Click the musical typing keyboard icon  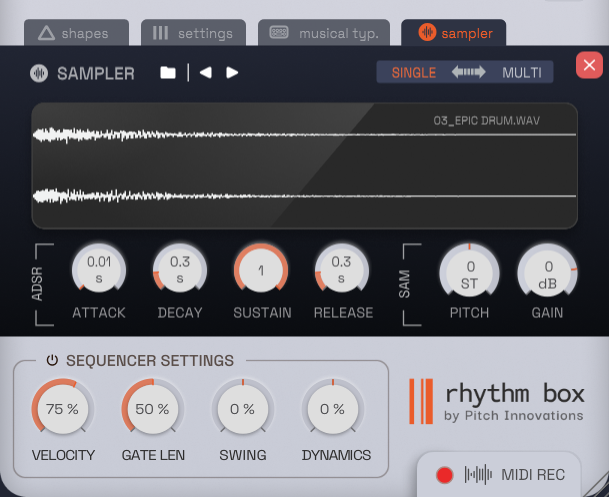pyautogui.click(x=279, y=33)
